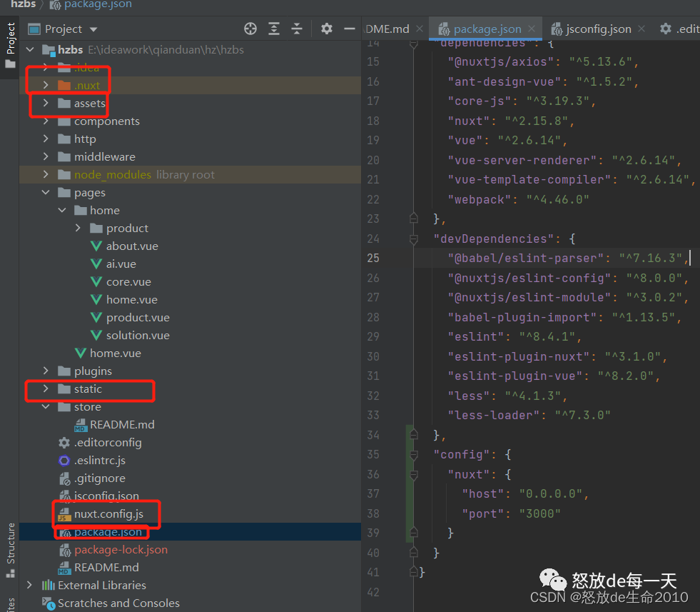
Task: Select ai.vue file in tree
Action: click(x=121, y=264)
